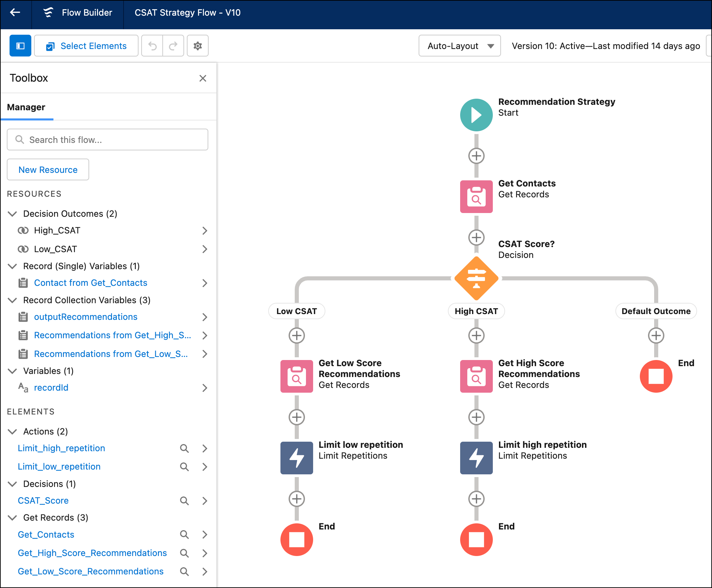Click End node of Low CSAT branch
712x588 pixels.
point(297,540)
